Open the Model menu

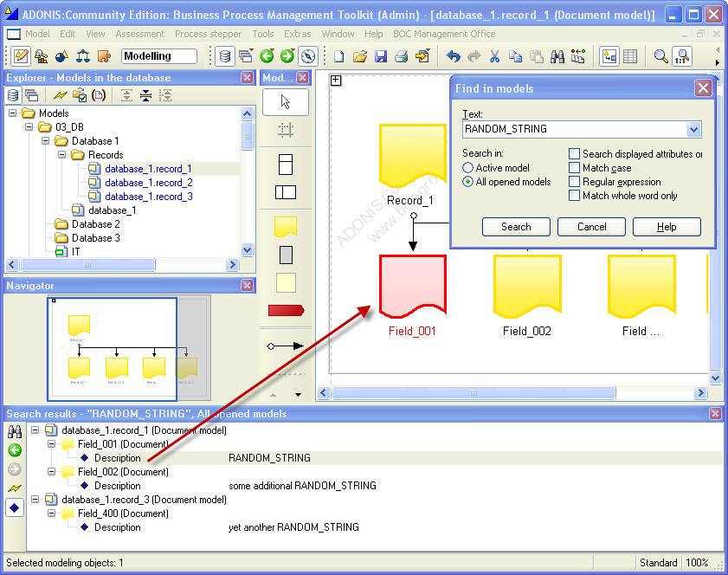coord(37,34)
